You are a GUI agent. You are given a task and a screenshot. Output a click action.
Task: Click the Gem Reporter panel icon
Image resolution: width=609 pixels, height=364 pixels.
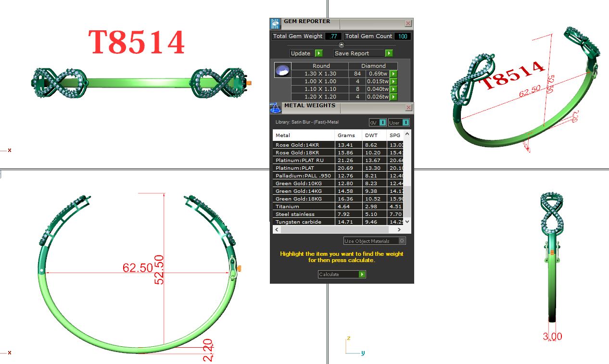(x=275, y=24)
